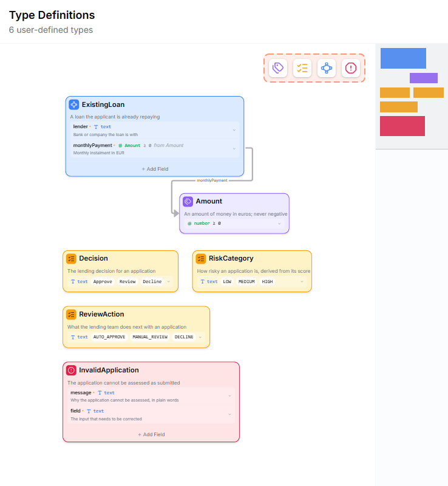Select the MEDIUM risk value
Viewport: 448px width, 486px height.
click(x=246, y=281)
